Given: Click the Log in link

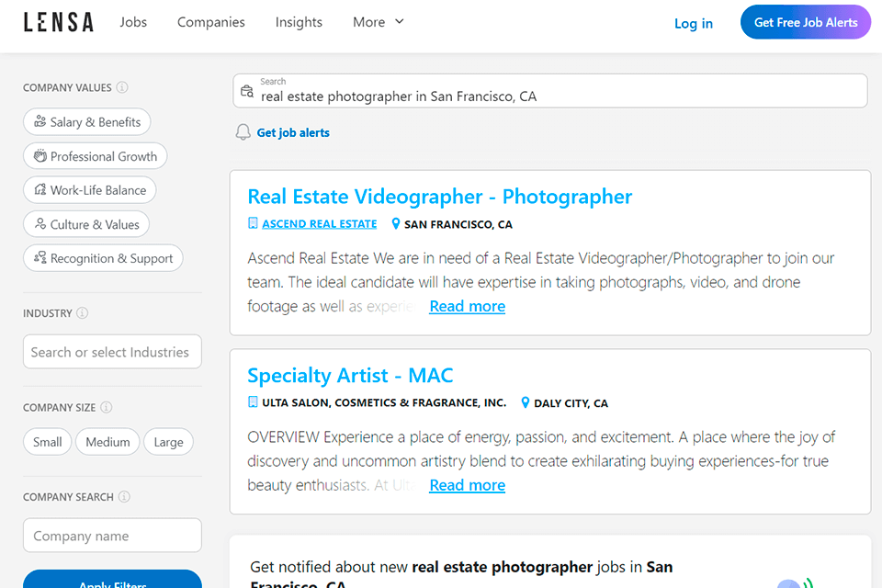Looking at the screenshot, I should tap(694, 24).
